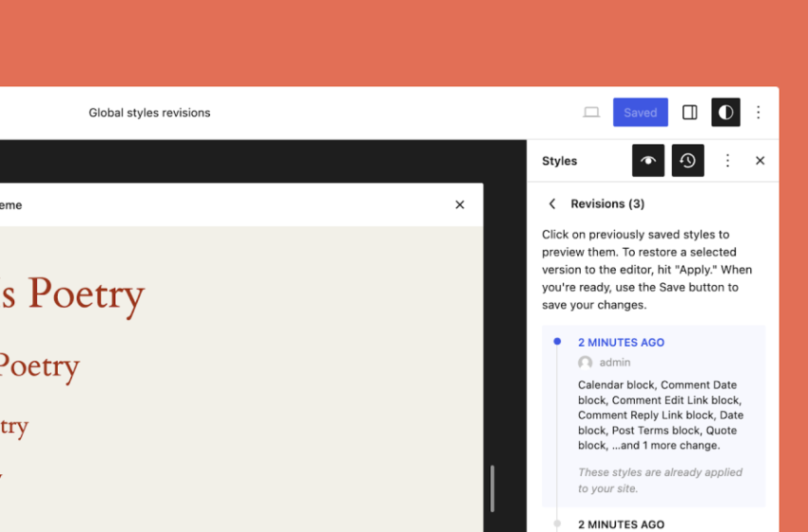The width and height of the screenshot is (808, 532).
Task: Toggle the Style Book eye icon
Action: (x=648, y=161)
